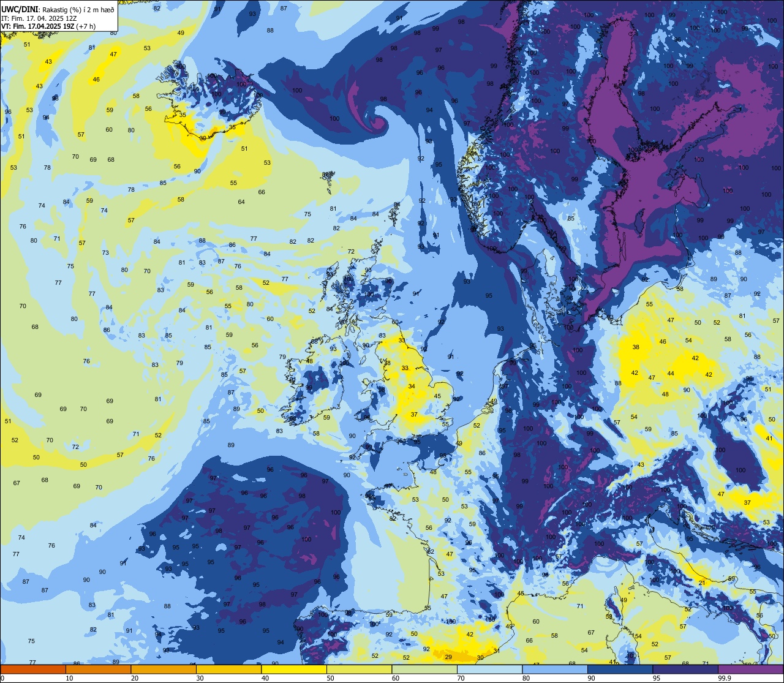The image size is (784, 683).
Task: Click the 30–40% gold legend swatch
Action: (x=228, y=669)
